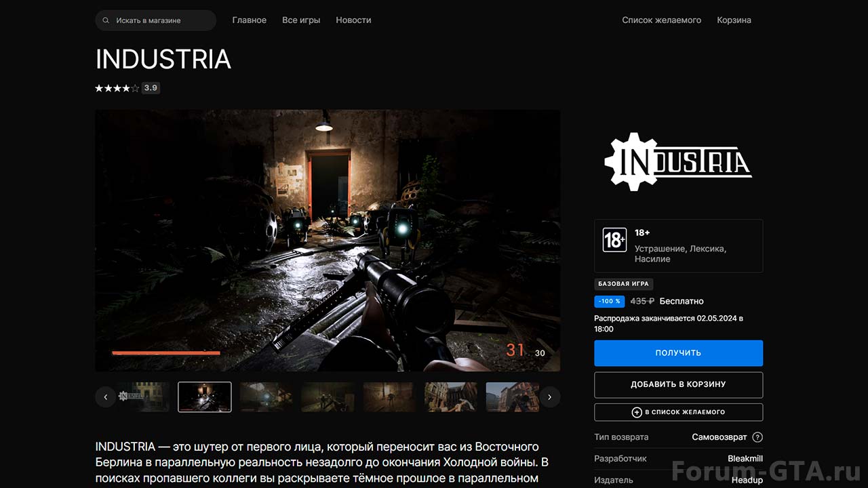Screen dimensions: 868x488
Task: Click the 3.9 rating badge
Action: 151,88
